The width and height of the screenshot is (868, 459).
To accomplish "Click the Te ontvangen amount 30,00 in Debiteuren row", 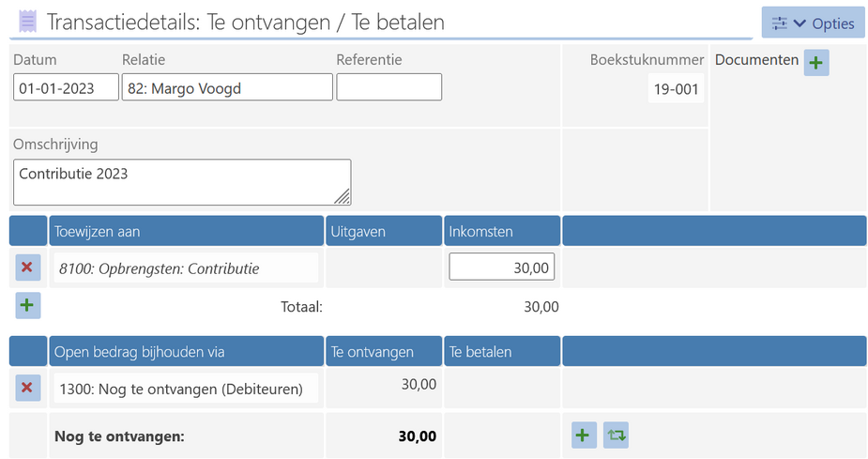I will (419, 383).
